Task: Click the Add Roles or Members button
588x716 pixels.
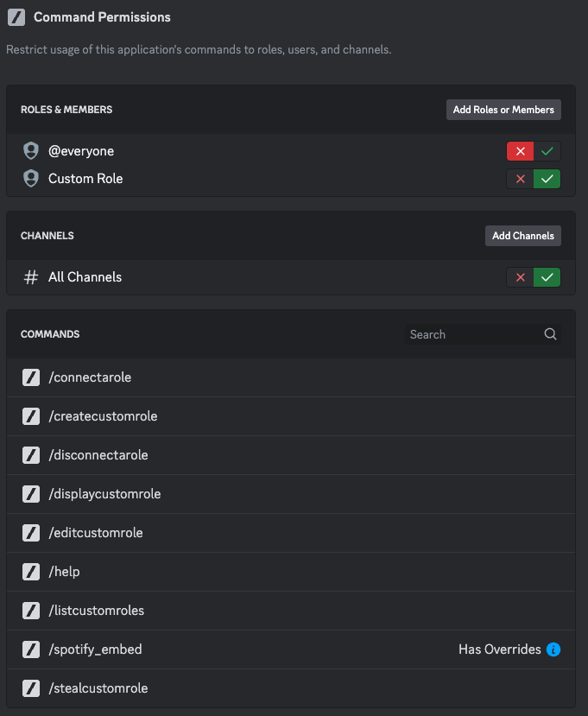Action: point(503,110)
